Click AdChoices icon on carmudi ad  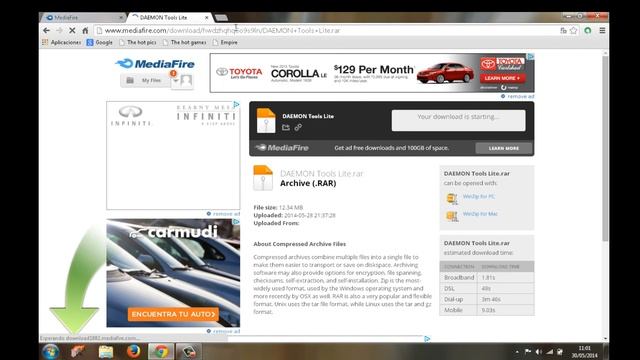coord(236,222)
